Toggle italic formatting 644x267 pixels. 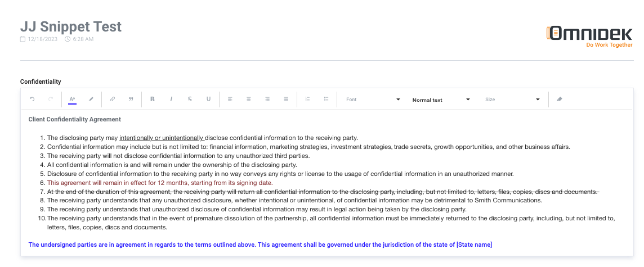[171, 99]
